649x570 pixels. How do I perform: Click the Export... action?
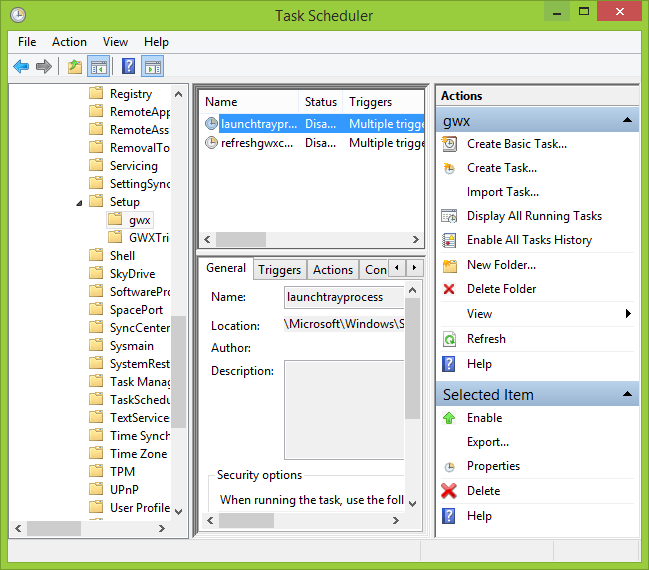click(488, 442)
